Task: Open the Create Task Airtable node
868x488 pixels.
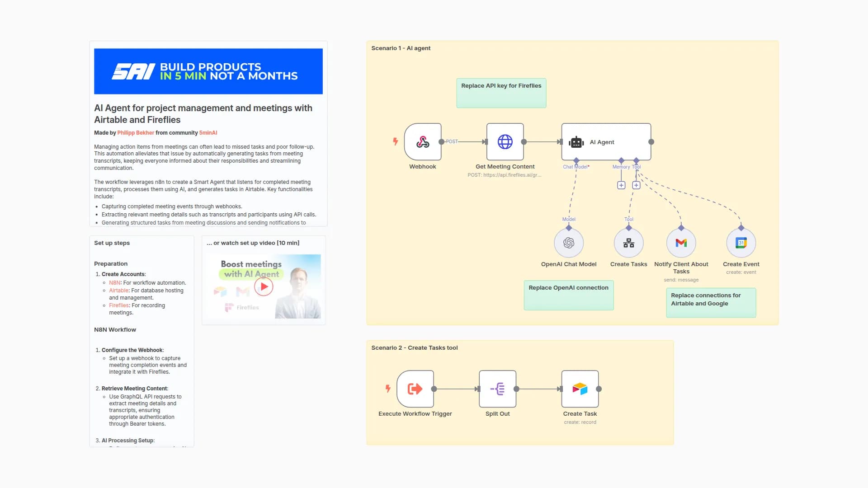Action: (x=580, y=389)
